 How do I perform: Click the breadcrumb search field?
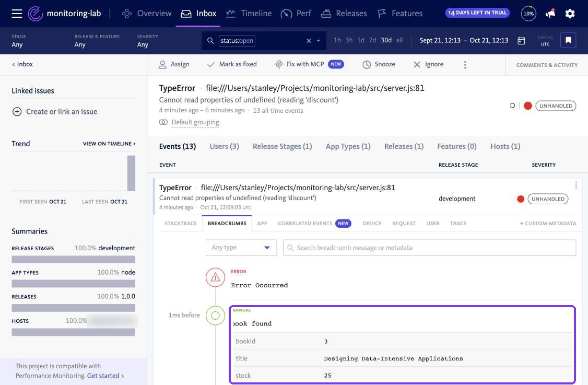[429, 248]
